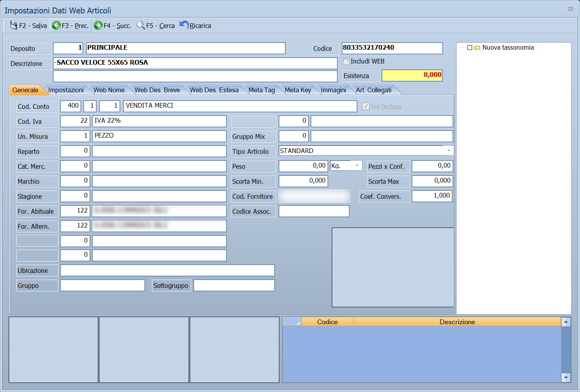Click the Un. Misura PEZZO field
The width and height of the screenshot is (580, 392).
coord(159,136)
